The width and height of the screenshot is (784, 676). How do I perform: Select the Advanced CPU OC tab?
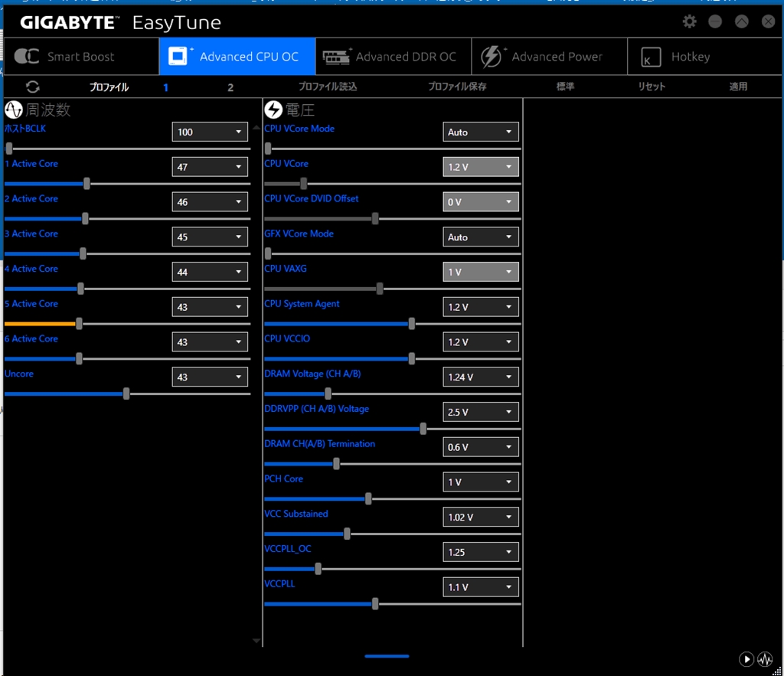(237, 57)
